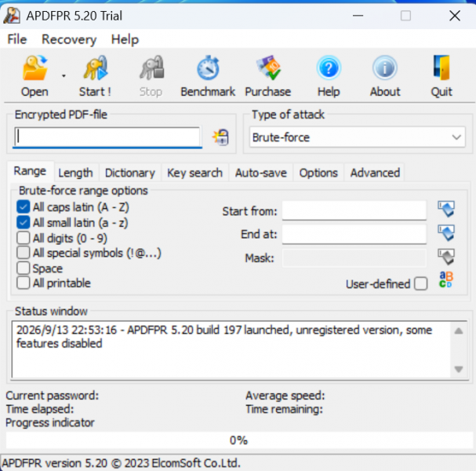Switch to the Length tab

[x=75, y=173]
